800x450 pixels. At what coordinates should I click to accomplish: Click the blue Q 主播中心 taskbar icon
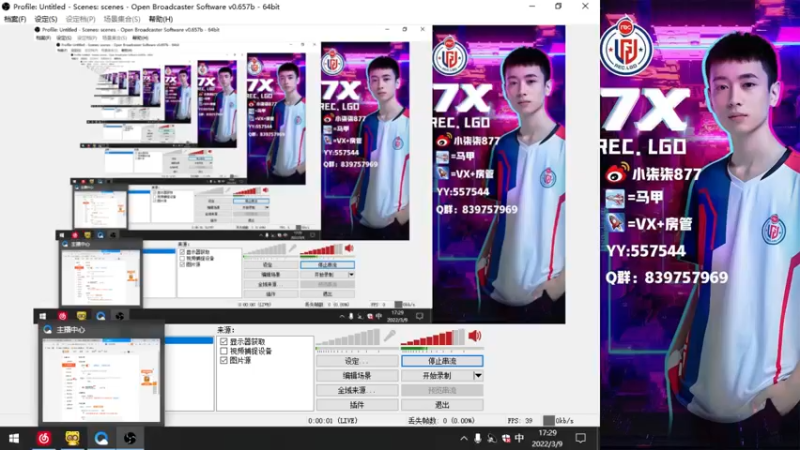click(x=101, y=438)
